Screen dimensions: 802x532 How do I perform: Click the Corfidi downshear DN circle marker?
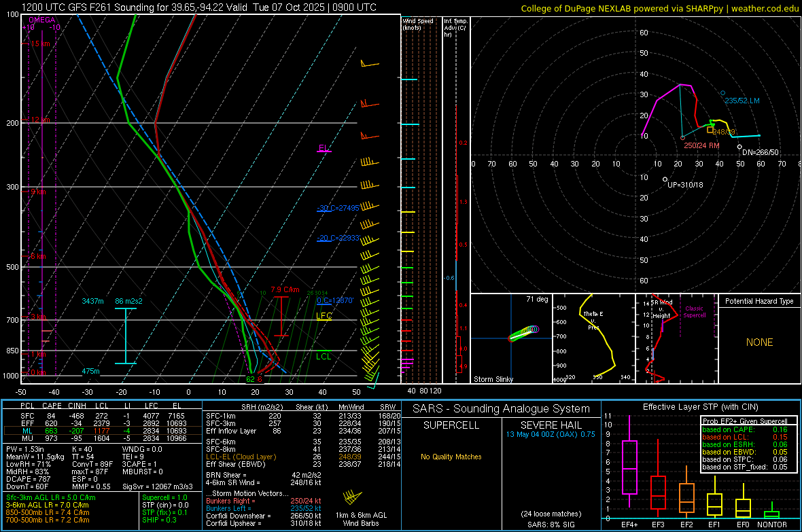click(x=739, y=147)
